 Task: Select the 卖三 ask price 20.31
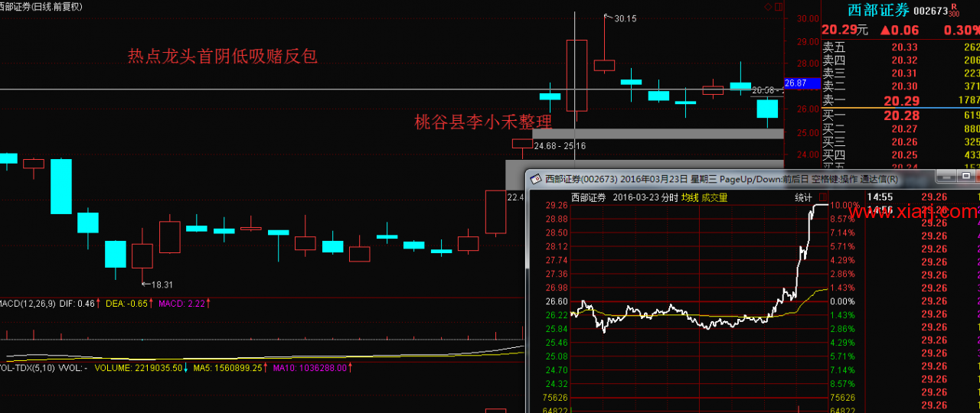tap(904, 73)
